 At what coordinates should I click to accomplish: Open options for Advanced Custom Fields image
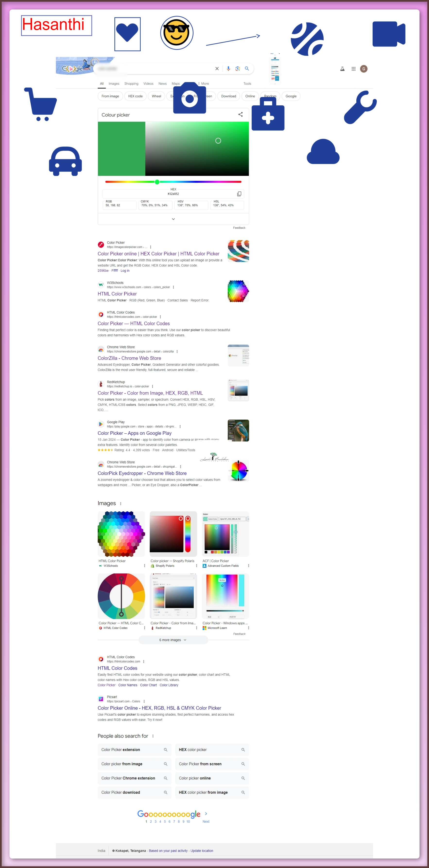click(249, 566)
